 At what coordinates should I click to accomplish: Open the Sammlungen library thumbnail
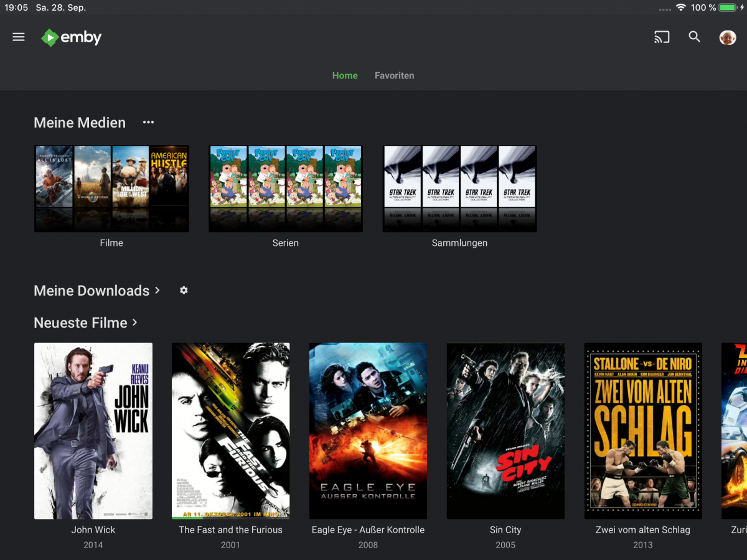coord(459,189)
